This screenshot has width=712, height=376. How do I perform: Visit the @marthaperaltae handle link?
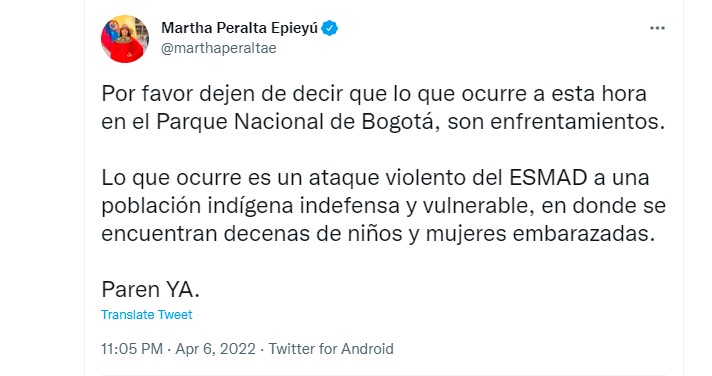click(218, 48)
